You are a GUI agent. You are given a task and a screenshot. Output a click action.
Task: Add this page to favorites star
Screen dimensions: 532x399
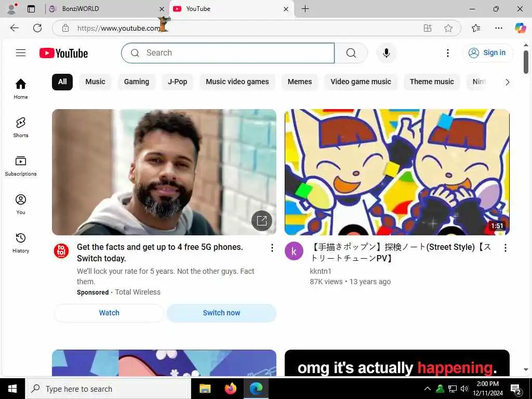pos(448,28)
